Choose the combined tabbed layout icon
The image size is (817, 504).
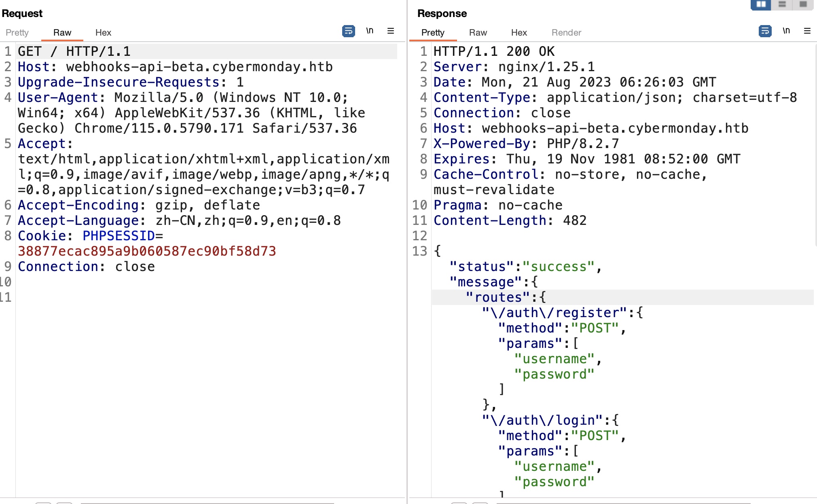click(803, 4)
